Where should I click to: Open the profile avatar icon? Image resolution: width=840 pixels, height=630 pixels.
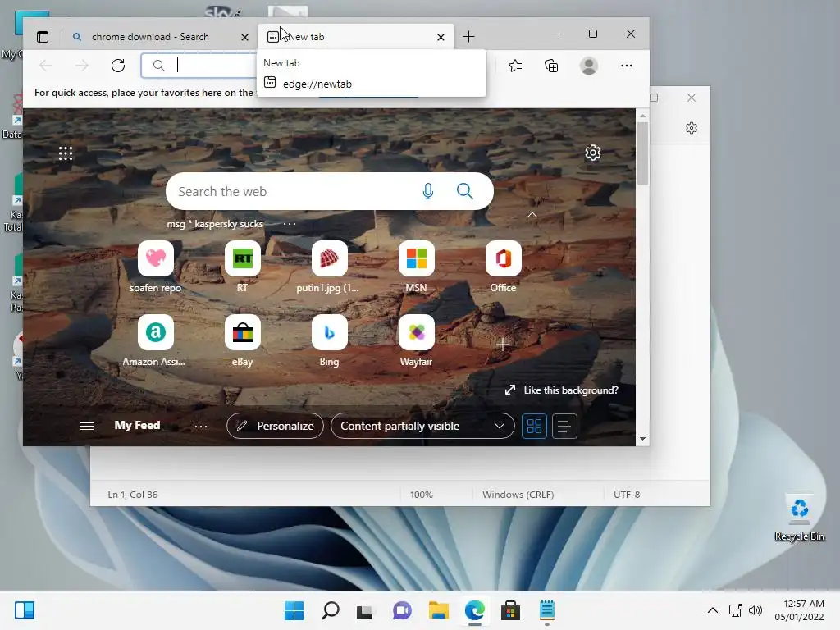tap(589, 66)
